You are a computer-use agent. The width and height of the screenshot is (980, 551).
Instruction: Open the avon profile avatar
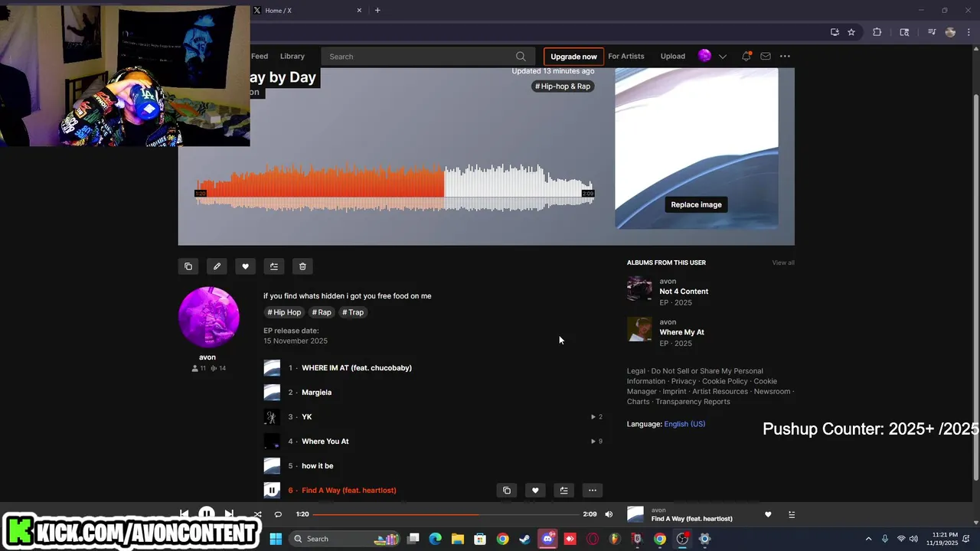[209, 318]
